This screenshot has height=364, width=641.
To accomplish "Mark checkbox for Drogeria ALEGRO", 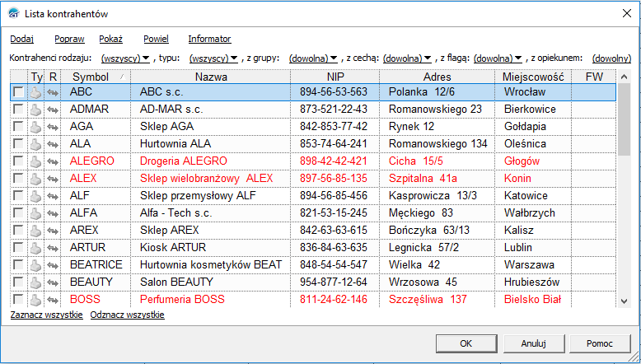I will coord(18,161).
